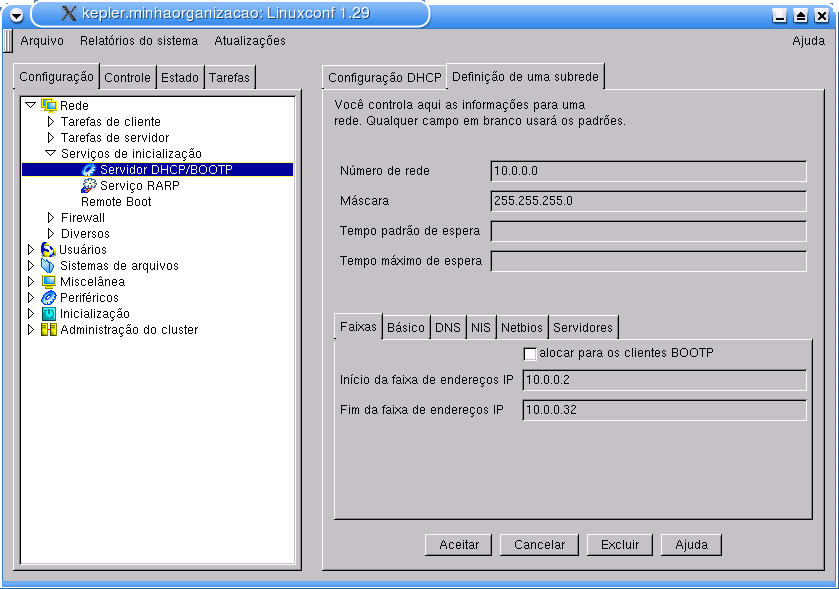
Task: Select the Configuração tab
Action: [56, 77]
